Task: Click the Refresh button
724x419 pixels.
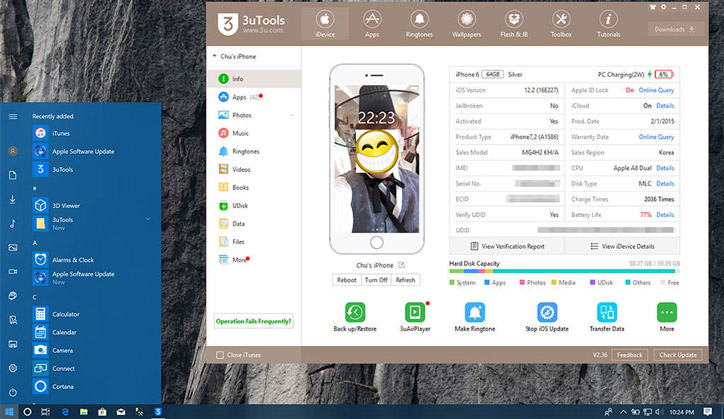Action: click(x=405, y=280)
